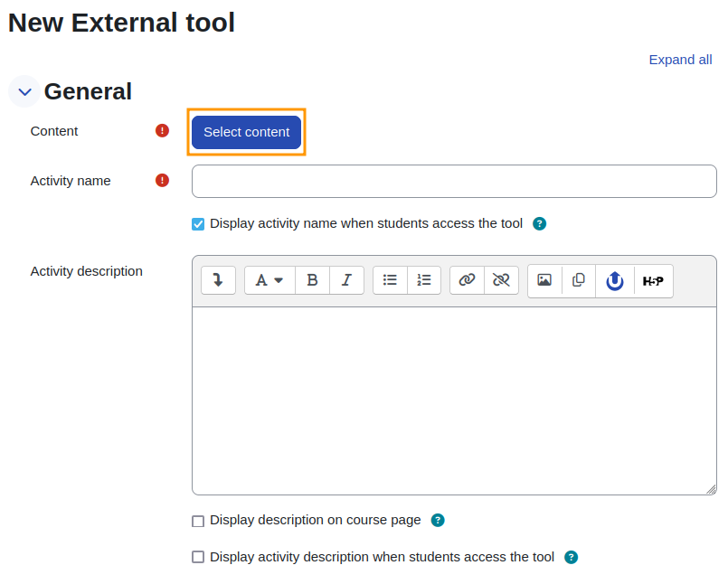Expand all form sections

click(680, 60)
